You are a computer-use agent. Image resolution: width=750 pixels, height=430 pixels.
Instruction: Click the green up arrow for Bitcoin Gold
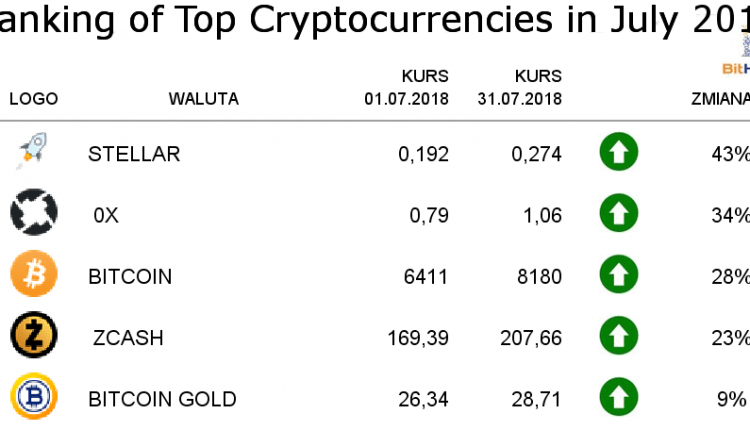619,398
